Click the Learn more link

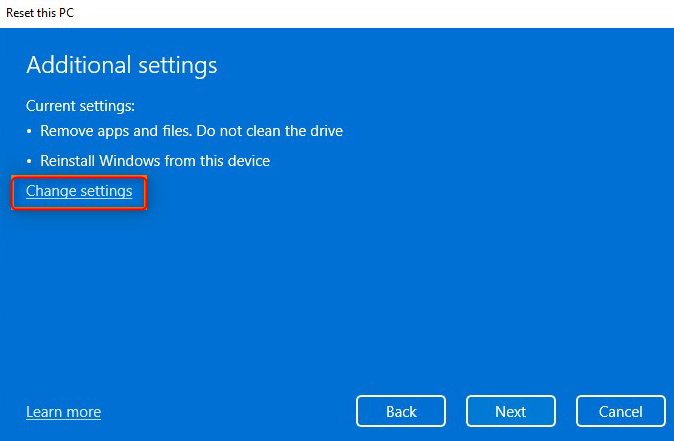[x=63, y=412]
